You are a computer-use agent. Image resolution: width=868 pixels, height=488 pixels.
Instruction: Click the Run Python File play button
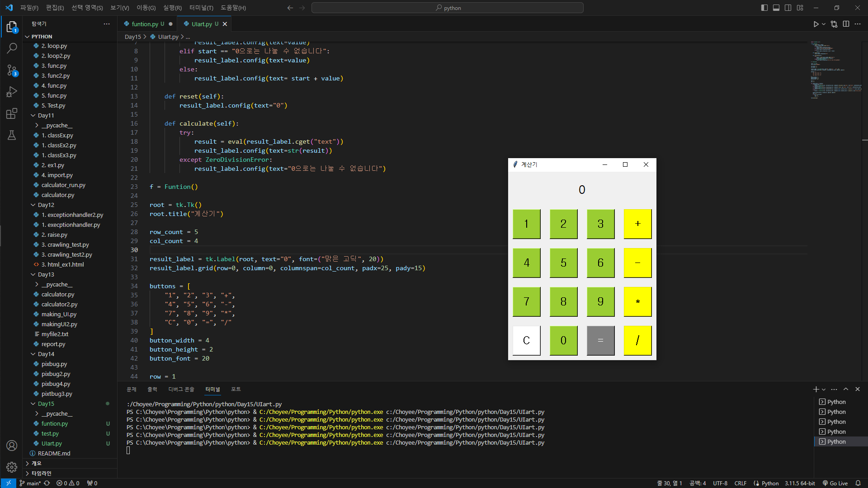coord(816,24)
